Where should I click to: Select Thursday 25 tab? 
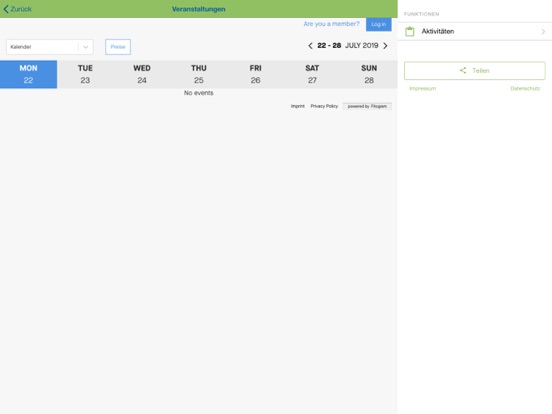coord(199,74)
